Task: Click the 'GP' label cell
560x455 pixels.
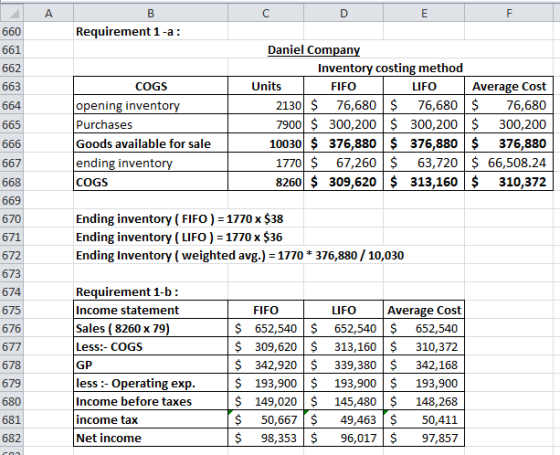Action: [151, 365]
